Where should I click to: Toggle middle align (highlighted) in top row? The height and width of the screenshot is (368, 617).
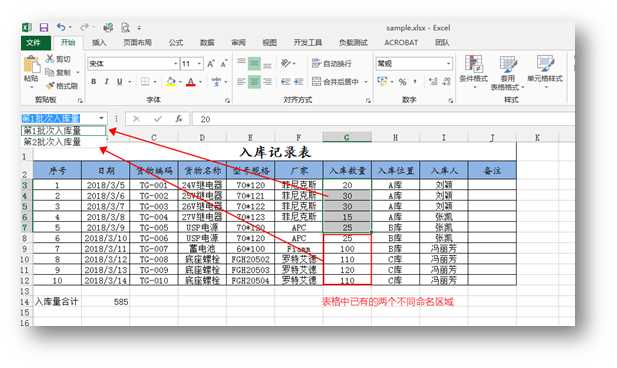click(x=254, y=63)
